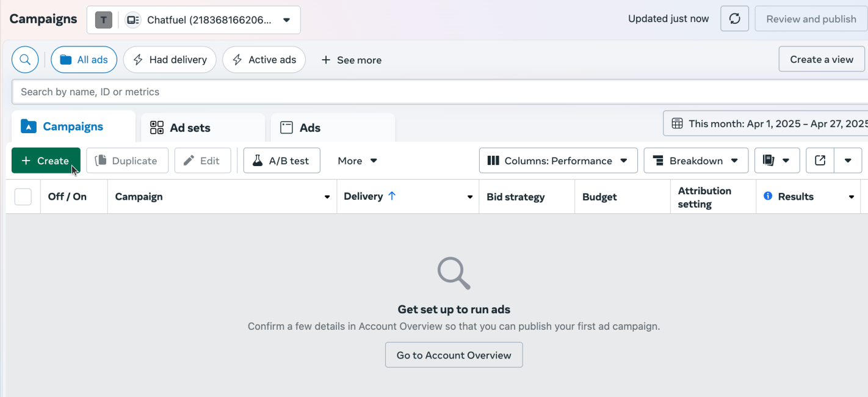Toggle the select all campaigns checkbox
The width and height of the screenshot is (868, 397).
click(23, 197)
